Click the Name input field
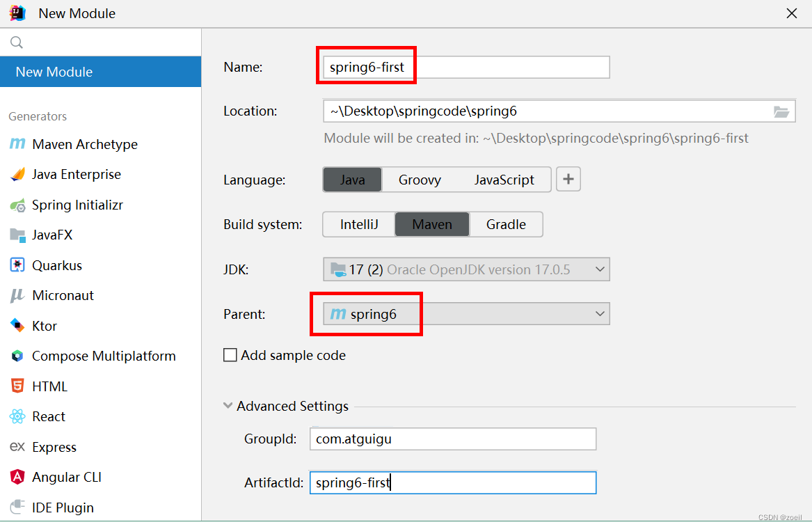The image size is (812, 527). click(x=466, y=68)
